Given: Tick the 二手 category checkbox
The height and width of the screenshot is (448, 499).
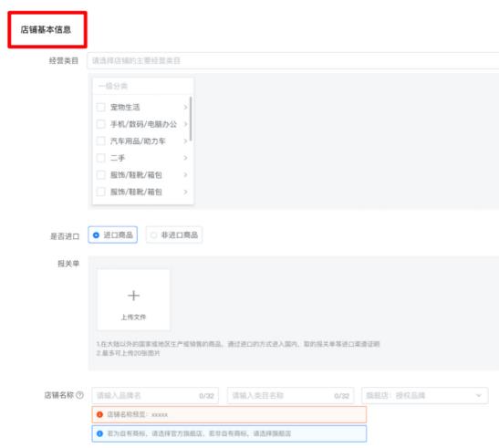Looking at the screenshot, I should coord(101,158).
